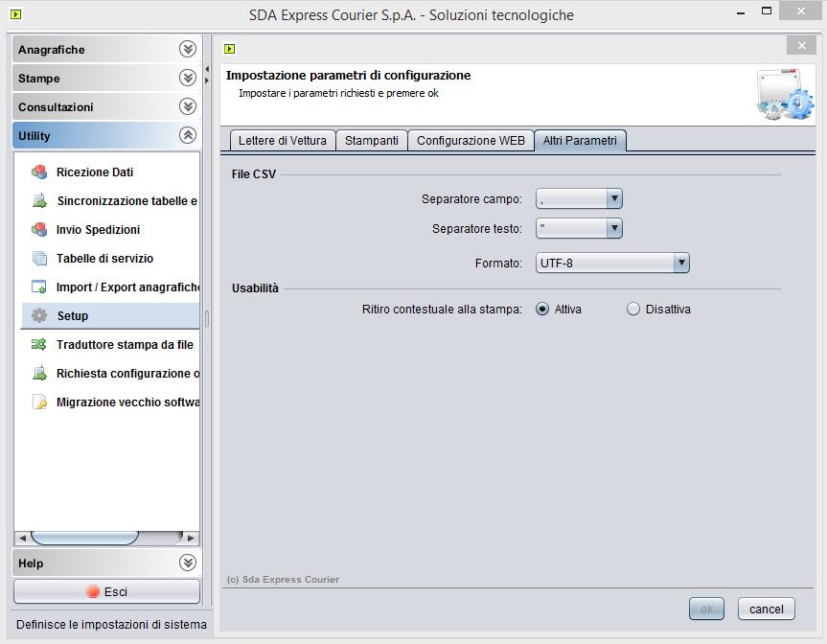Select Attiva for Ritiro contestuale alla stampa

(x=542, y=310)
